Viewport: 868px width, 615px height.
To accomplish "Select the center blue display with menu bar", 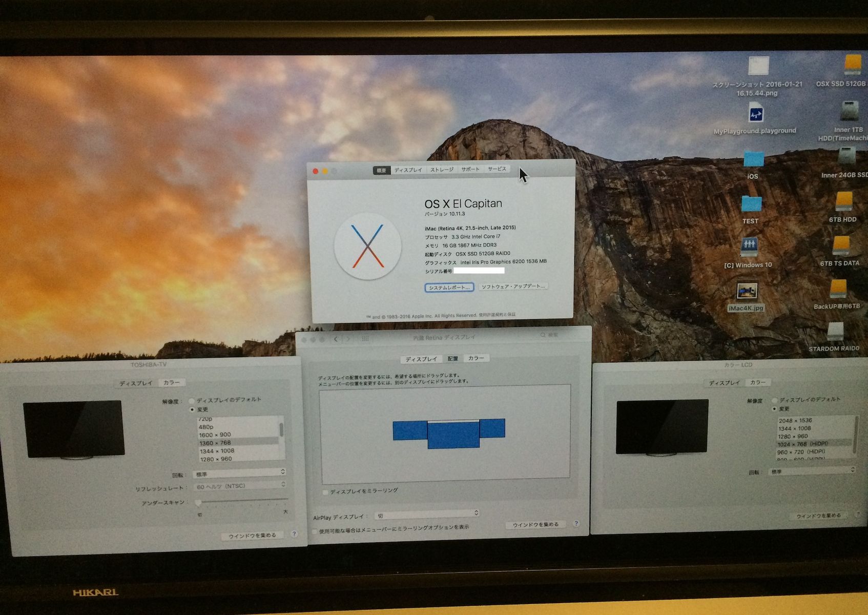I will click(453, 435).
